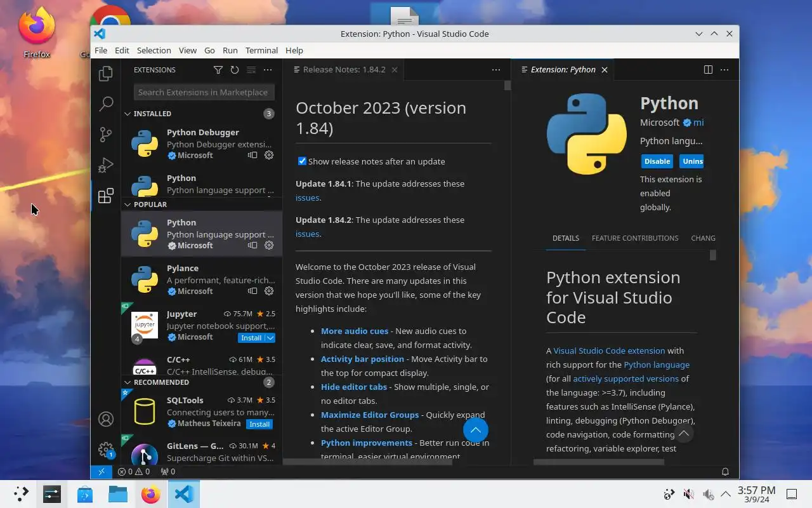Uninstall the Python extension
This screenshot has width=812, height=508.
pos(691,161)
